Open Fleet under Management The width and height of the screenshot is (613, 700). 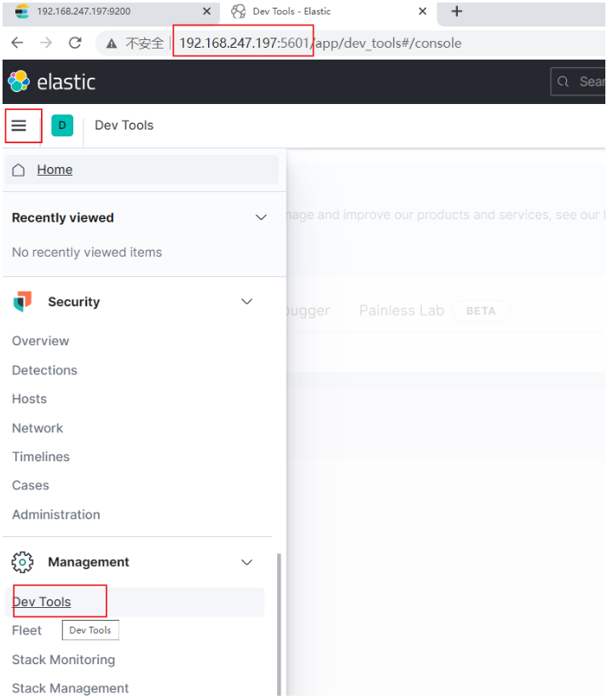pyautogui.click(x=26, y=630)
